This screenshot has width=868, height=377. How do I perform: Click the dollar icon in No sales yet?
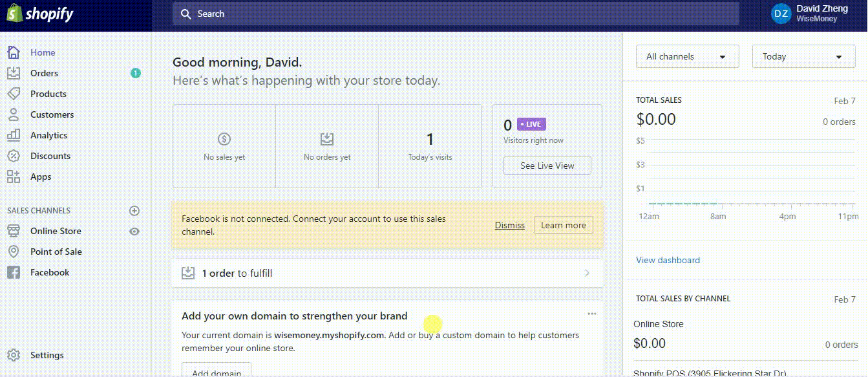(224, 138)
